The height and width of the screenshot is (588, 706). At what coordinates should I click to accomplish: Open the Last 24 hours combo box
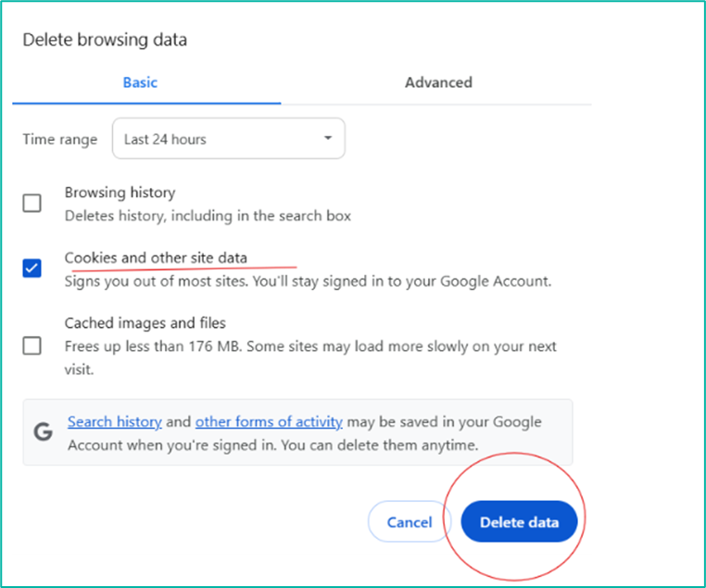point(229,139)
